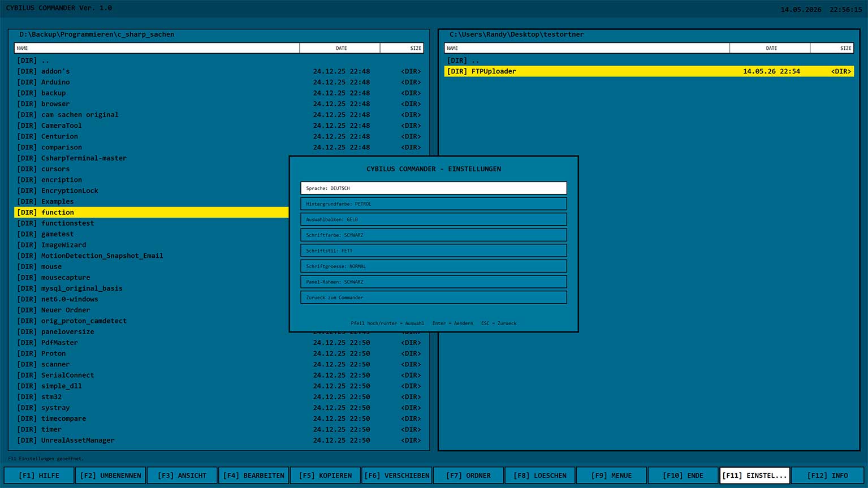Select the highlighted function folder
Screen dimensions: 868x488
pyautogui.click(x=152, y=213)
